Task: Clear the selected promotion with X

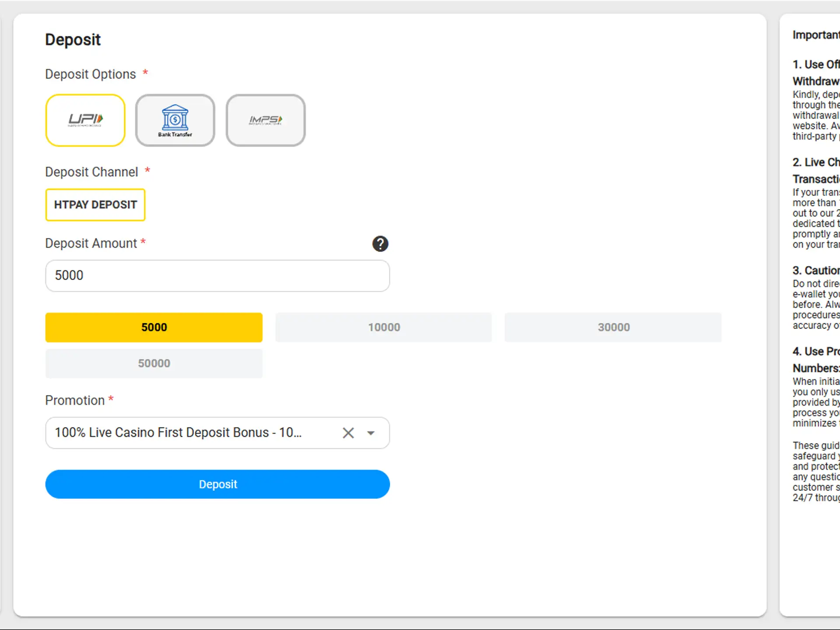Action: pos(348,433)
